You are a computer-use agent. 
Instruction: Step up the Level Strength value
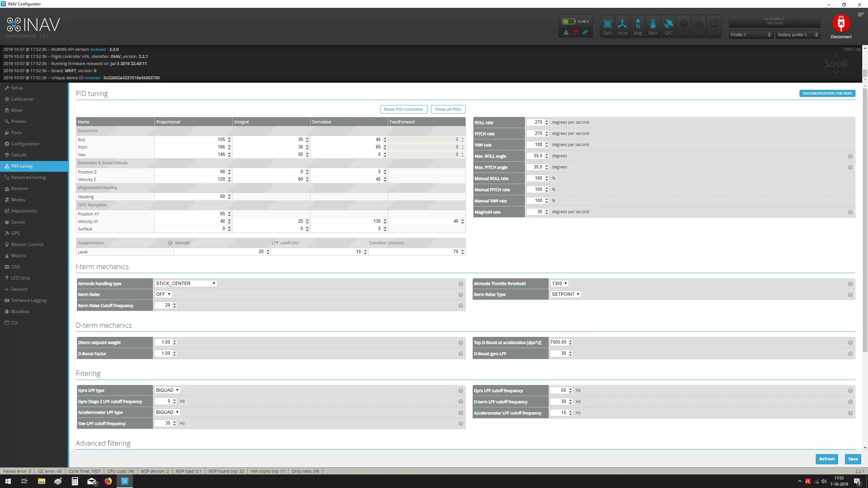(x=268, y=250)
